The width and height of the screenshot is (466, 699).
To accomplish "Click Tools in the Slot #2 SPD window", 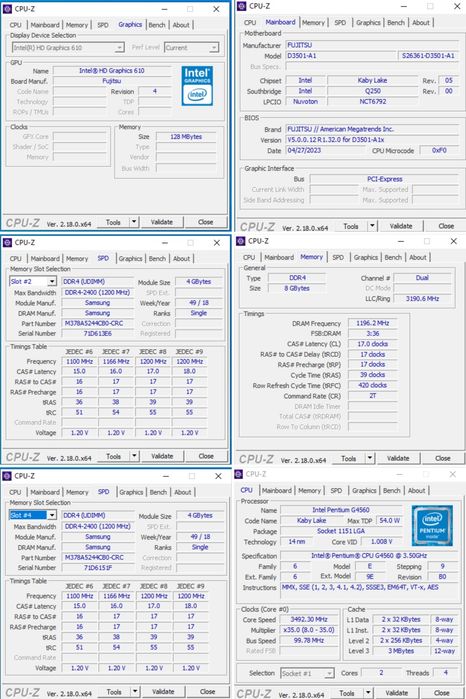I will click(x=114, y=456).
